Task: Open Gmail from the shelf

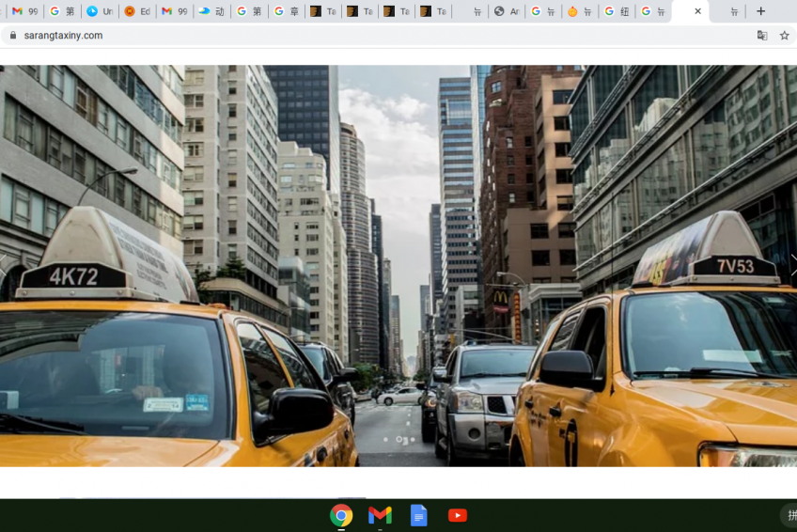Action: [x=380, y=515]
